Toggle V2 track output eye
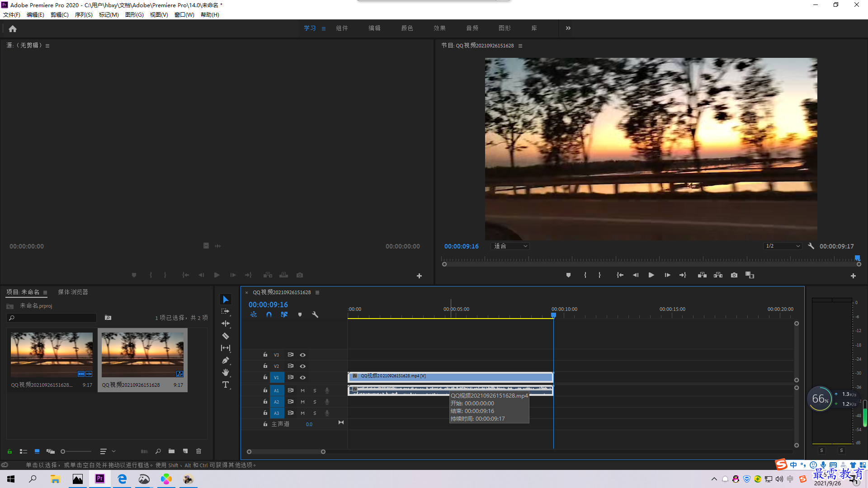 coord(302,366)
